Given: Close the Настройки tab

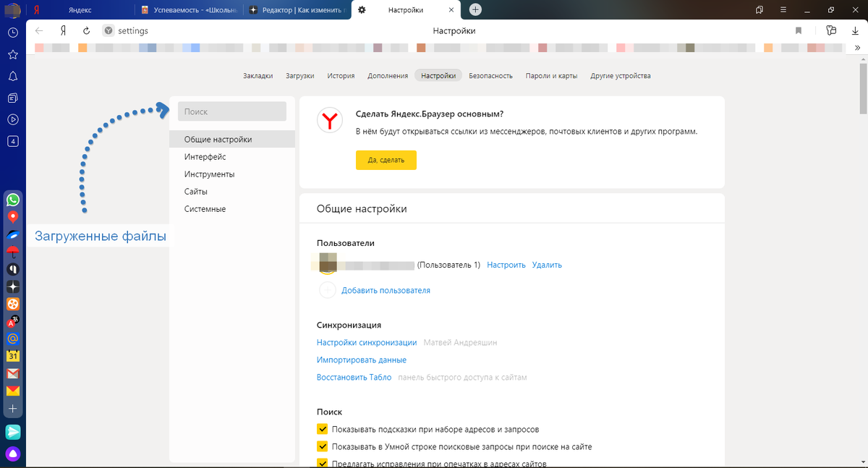Looking at the screenshot, I should point(451,9).
